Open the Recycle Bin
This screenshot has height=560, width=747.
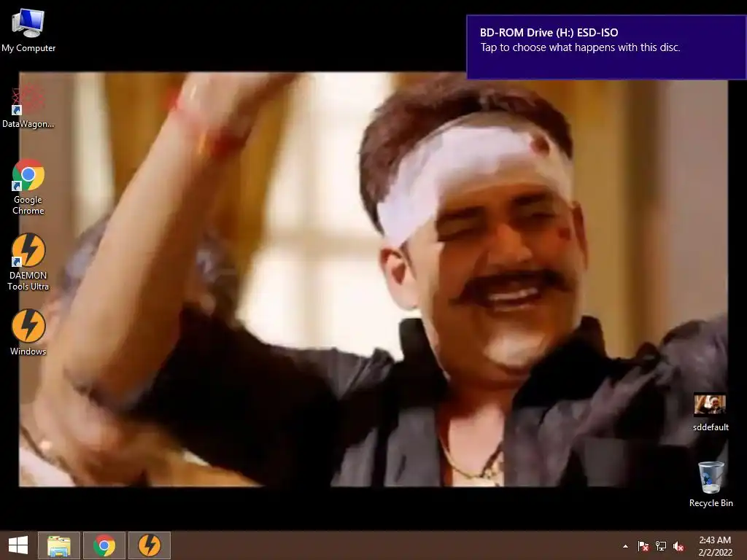(711, 484)
